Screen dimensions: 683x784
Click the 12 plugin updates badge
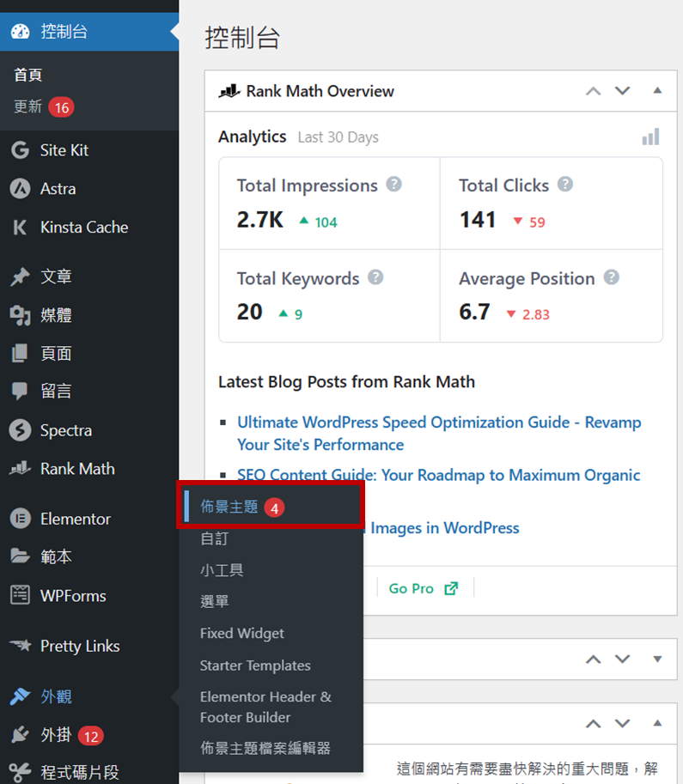(91, 736)
